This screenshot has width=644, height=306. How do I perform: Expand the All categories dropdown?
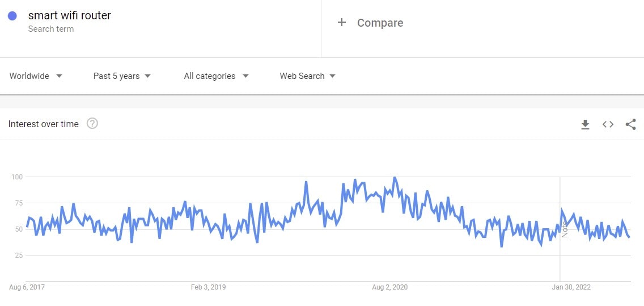[x=216, y=76]
